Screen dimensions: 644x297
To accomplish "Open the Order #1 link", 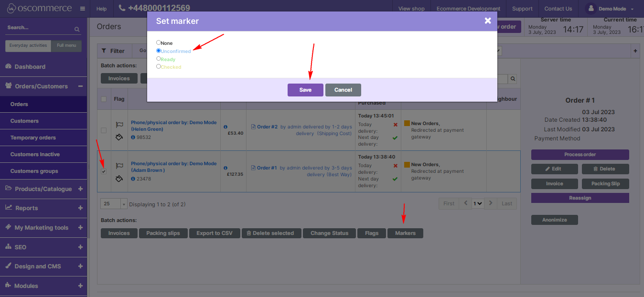I will point(267,168).
